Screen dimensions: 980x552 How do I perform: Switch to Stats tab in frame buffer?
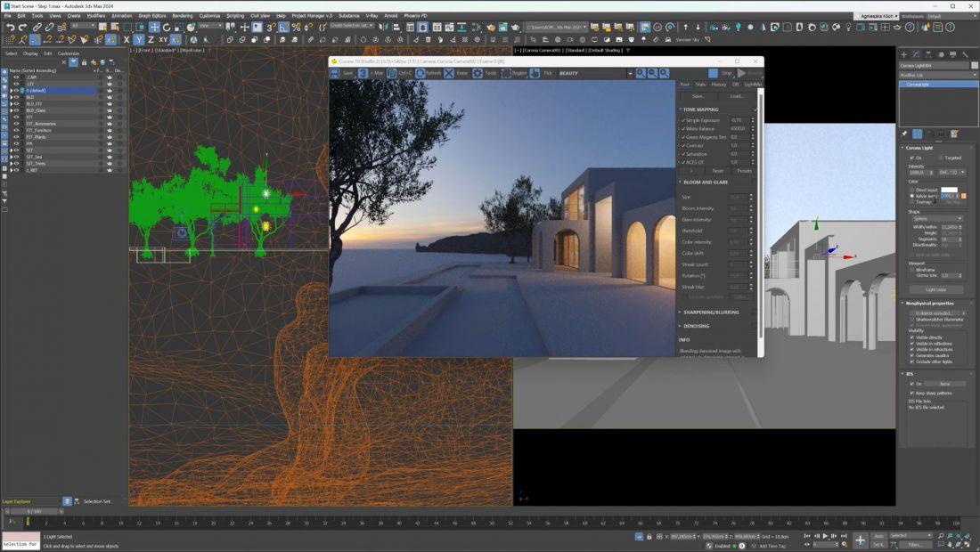click(700, 85)
